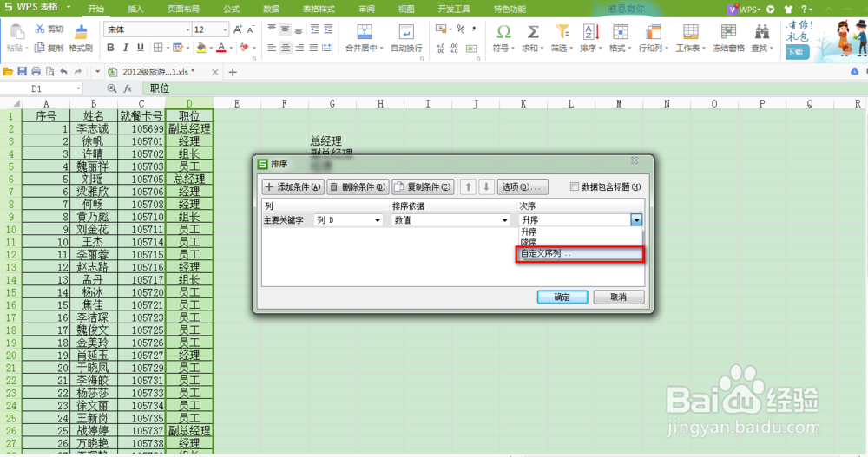Click the open folder icon

click(x=8, y=71)
